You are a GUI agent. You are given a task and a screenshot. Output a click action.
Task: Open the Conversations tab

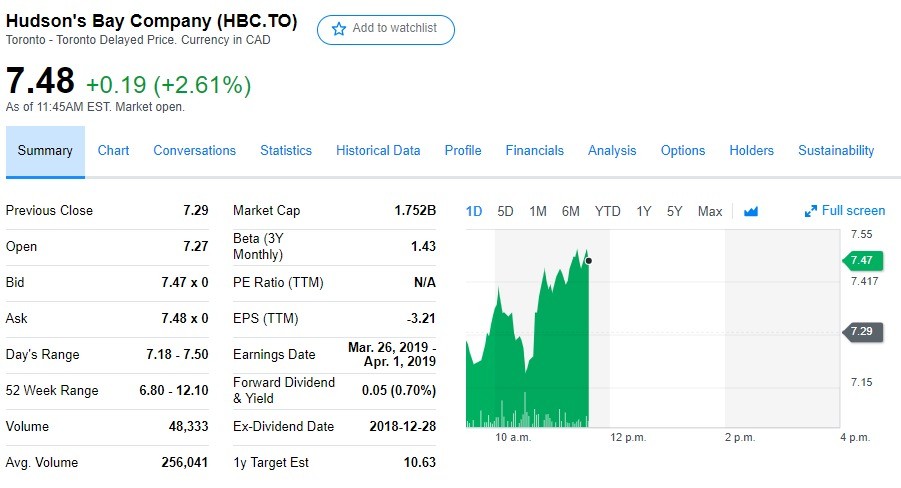click(x=194, y=151)
